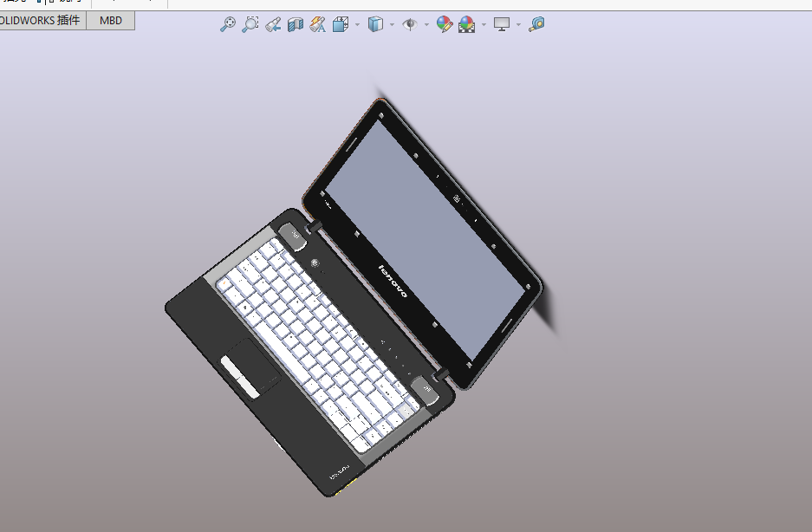Image resolution: width=812 pixels, height=532 pixels.
Task: Expand the View Settings dropdown arrow
Action: click(x=518, y=24)
